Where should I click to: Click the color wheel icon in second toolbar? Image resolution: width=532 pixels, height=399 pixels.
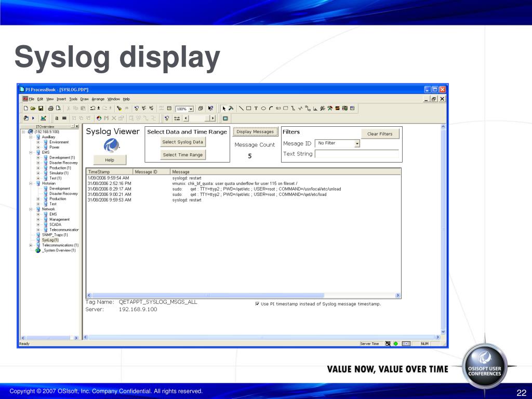(x=99, y=118)
